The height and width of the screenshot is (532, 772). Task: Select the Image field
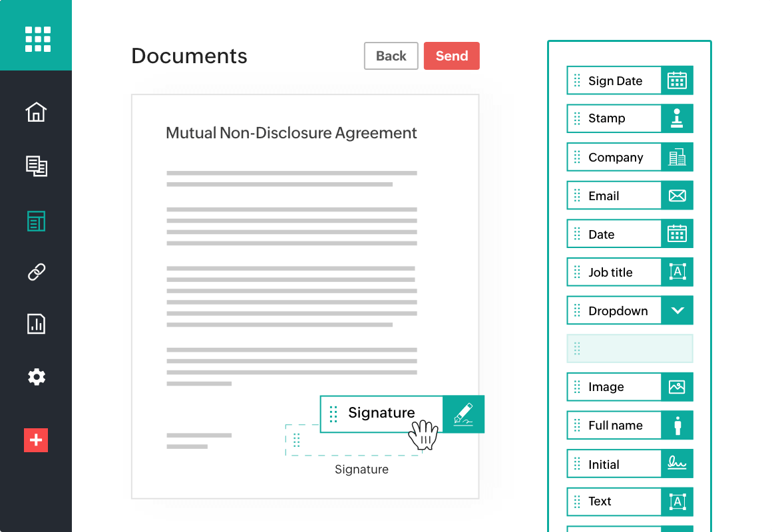click(x=630, y=387)
